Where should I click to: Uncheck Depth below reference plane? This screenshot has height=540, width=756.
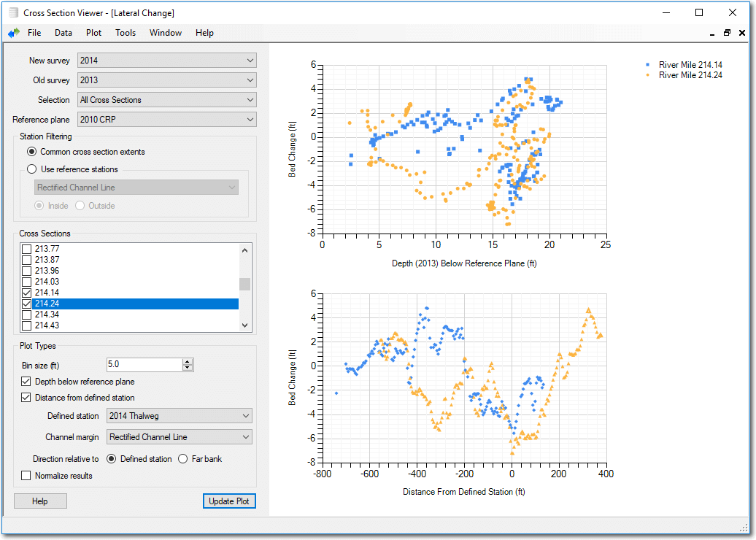[27, 382]
